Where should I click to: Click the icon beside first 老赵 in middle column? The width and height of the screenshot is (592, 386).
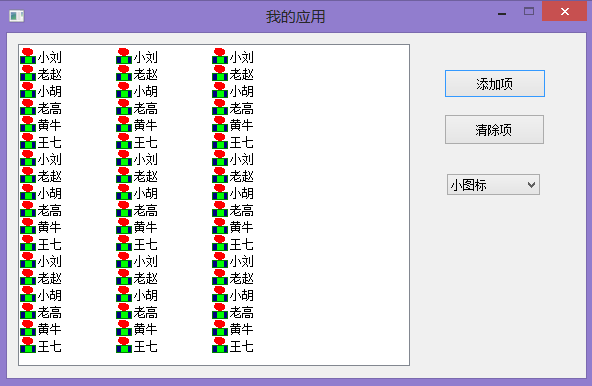coord(124,73)
